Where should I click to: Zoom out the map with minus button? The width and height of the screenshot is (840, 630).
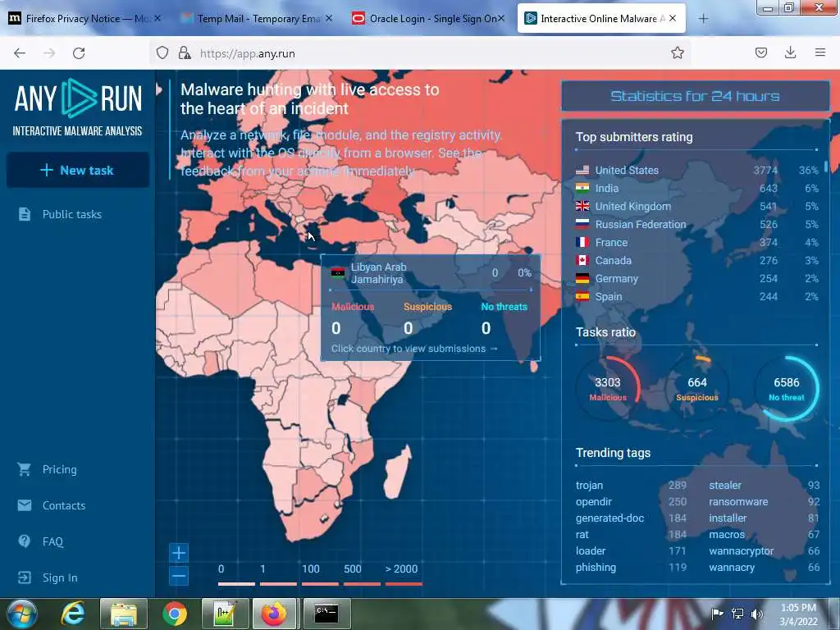pos(179,576)
